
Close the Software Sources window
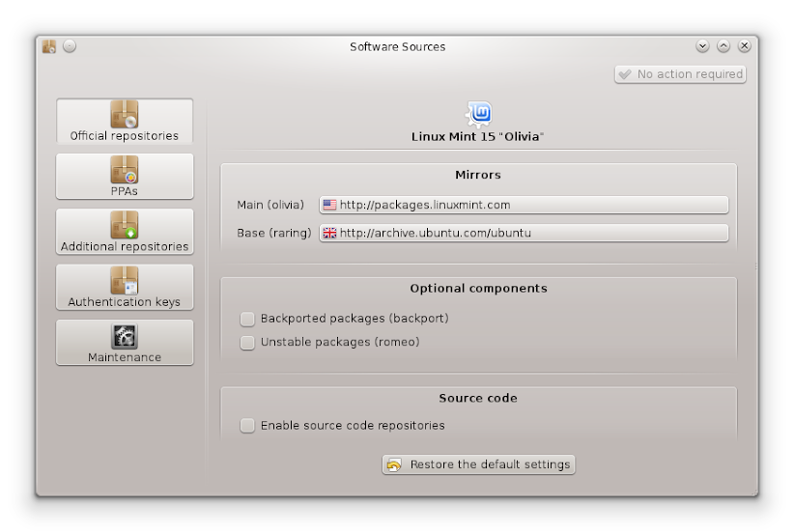(x=745, y=46)
